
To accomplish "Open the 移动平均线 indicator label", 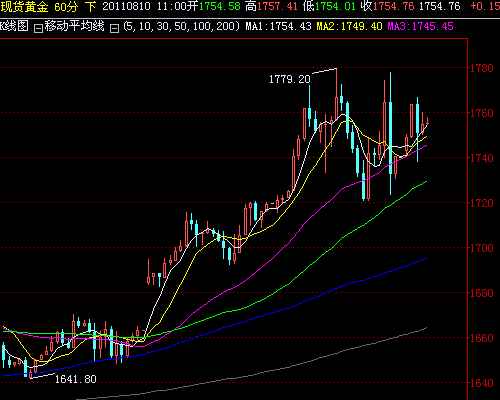I will coord(75,26).
